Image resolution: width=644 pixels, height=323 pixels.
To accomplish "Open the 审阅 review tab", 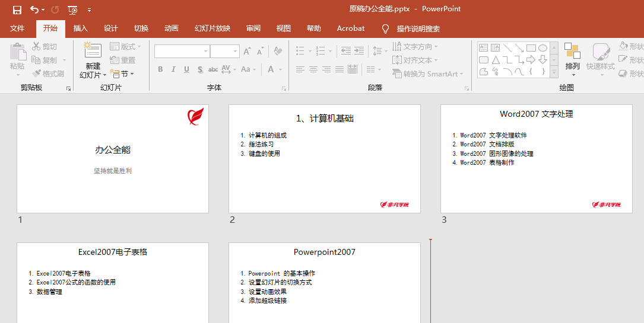I will (x=253, y=28).
